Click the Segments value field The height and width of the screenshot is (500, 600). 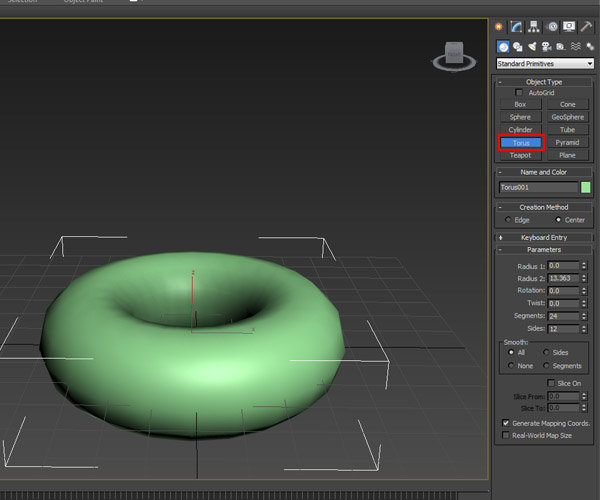563,316
